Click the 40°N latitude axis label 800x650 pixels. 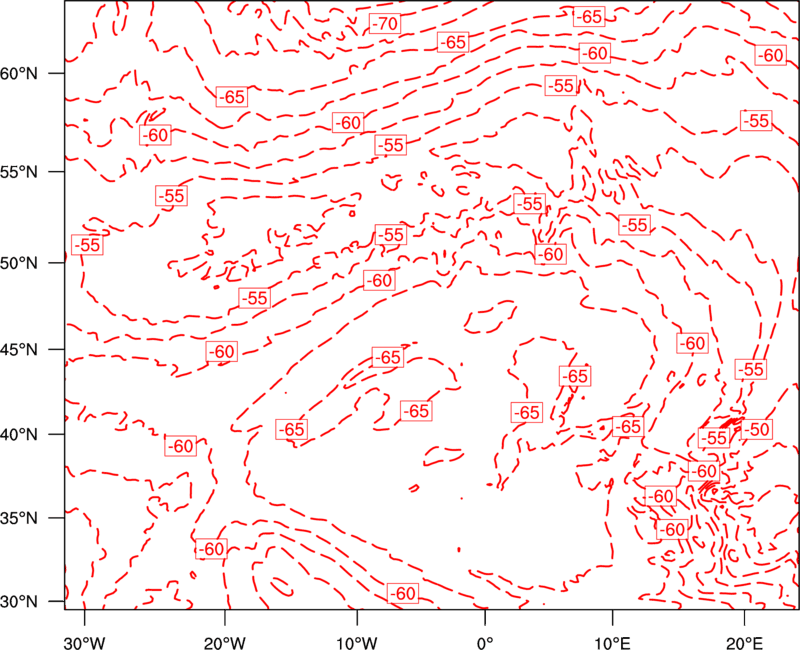[x=19, y=435]
